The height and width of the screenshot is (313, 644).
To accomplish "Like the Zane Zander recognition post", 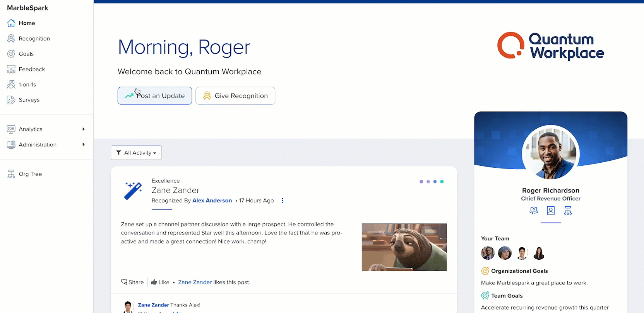I will 160,282.
